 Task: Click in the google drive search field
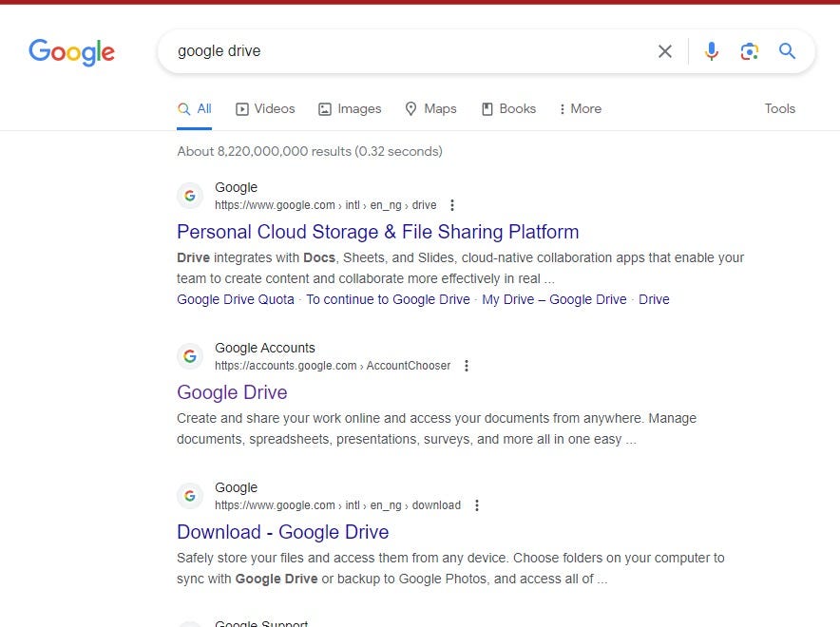coord(407,51)
